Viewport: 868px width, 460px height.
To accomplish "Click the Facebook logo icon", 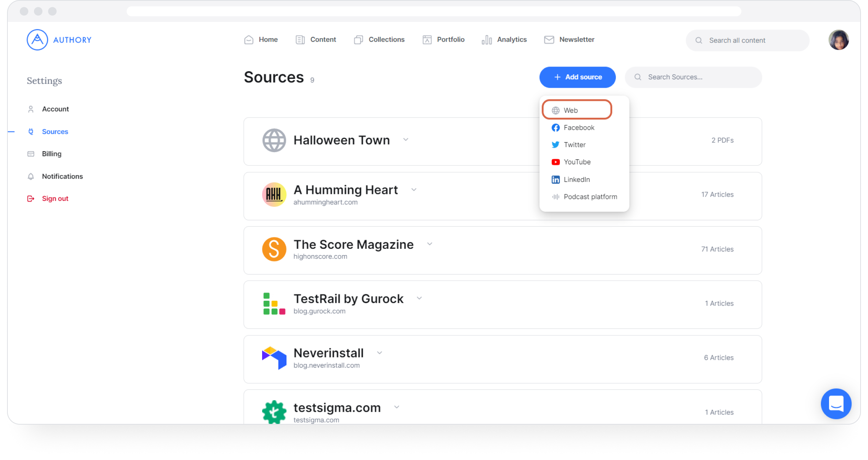I will tap(556, 128).
